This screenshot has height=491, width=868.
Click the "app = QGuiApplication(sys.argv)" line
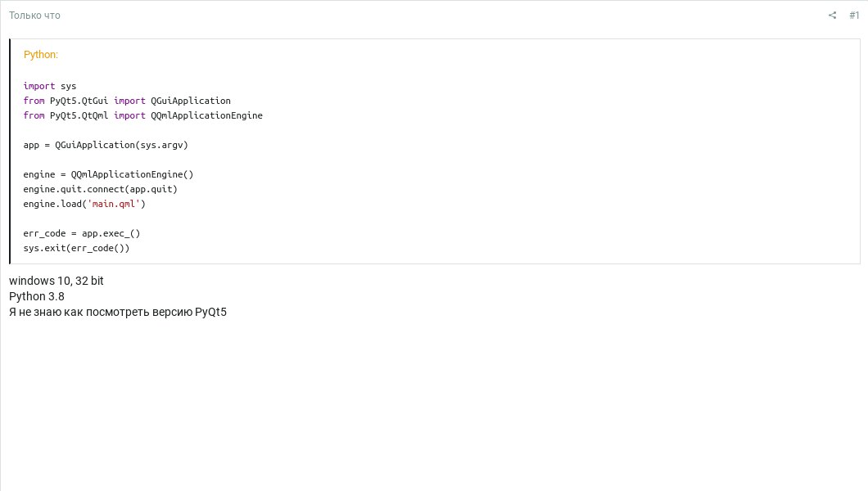[106, 145]
